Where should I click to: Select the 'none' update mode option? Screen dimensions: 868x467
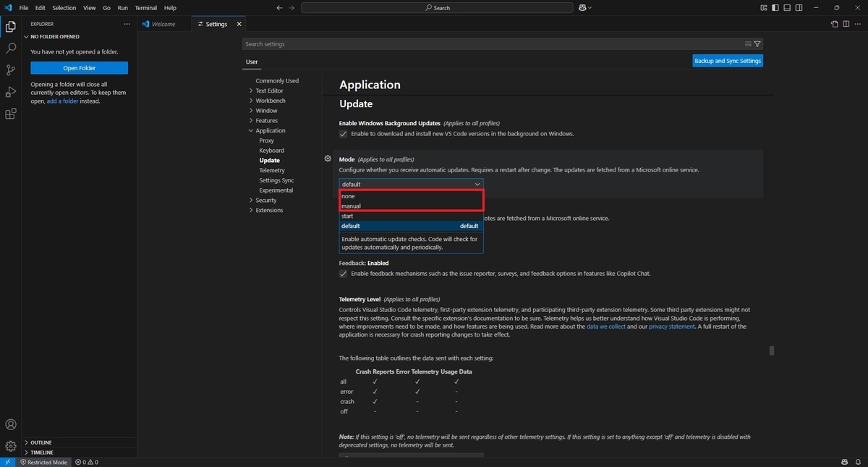click(411, 196)
